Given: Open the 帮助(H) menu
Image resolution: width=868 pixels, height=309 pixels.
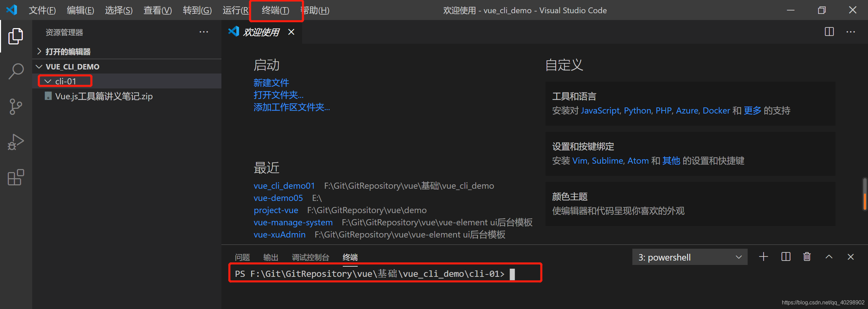Looking at the screenshot, I should (315, 11).
